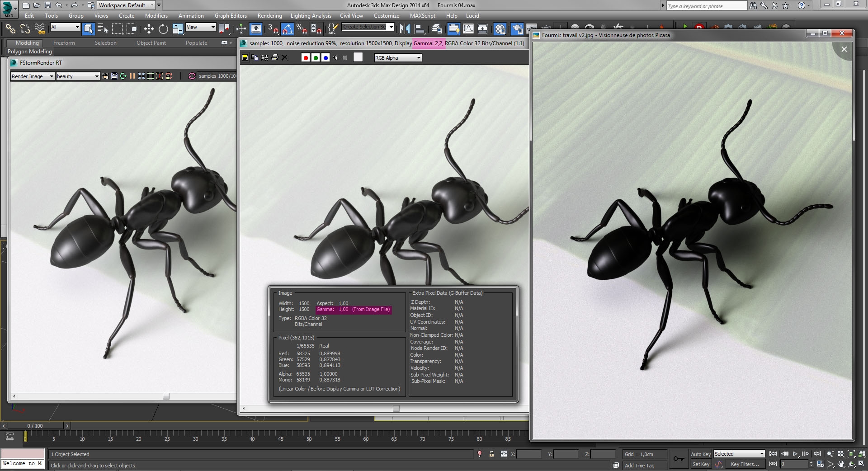Image resolution: width=868 pixels, height=471 pixels.
Task: Clear the rendered image with the X icon
Action: coord(285,57)
